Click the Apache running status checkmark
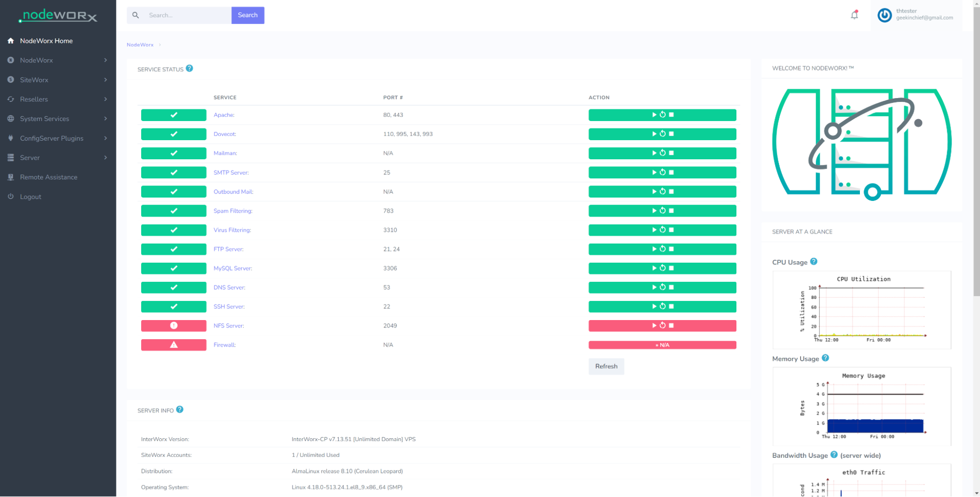Image resolution: width=980 pixels, height=497 pixels. 174,115
